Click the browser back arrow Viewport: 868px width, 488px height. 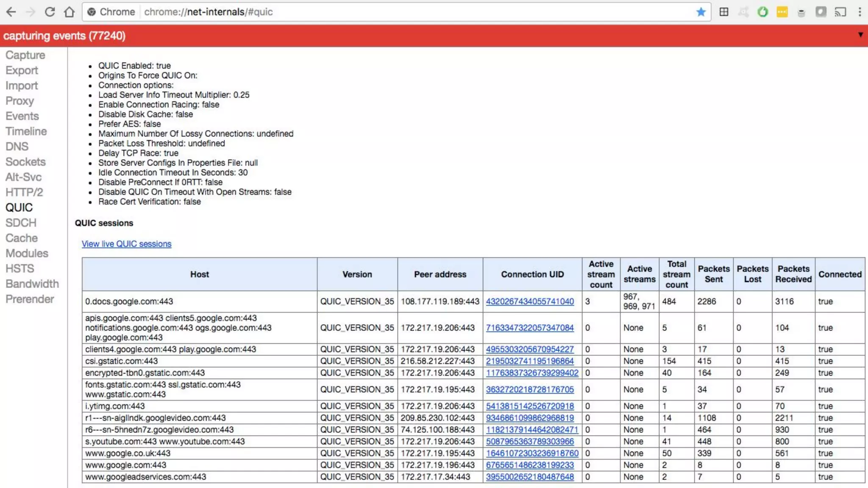11,12
